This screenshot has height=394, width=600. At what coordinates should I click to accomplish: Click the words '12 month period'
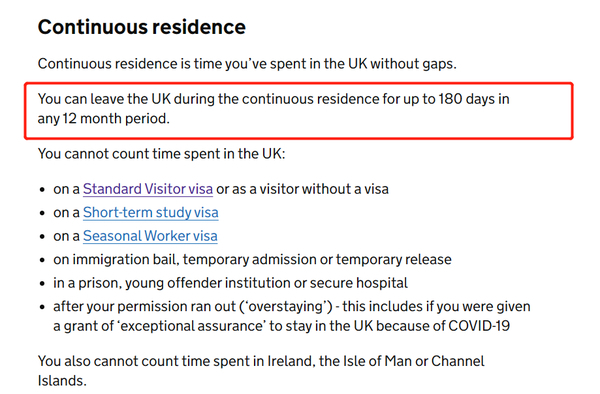click(x=116, y=119)
